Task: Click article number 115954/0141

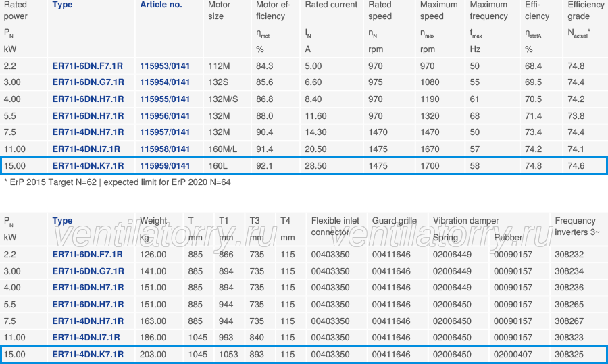Action: pos(165,82)
